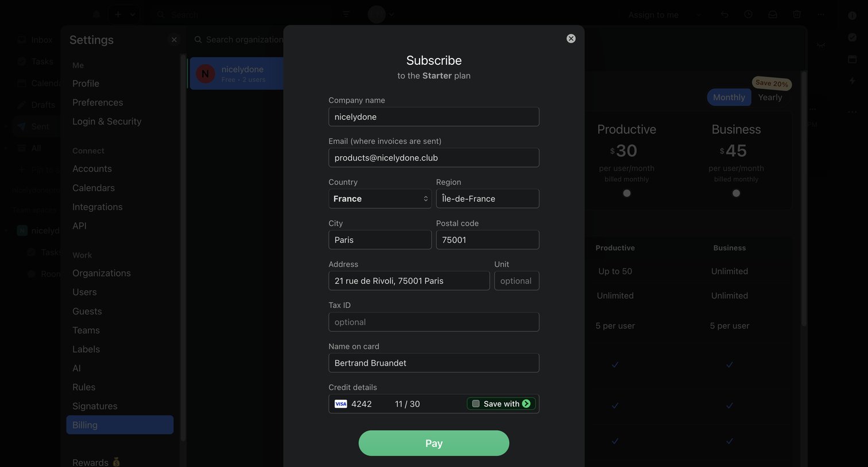868x467 pixels.
Task: Open the Organizations settings section
Action: (x=102, y=273)
